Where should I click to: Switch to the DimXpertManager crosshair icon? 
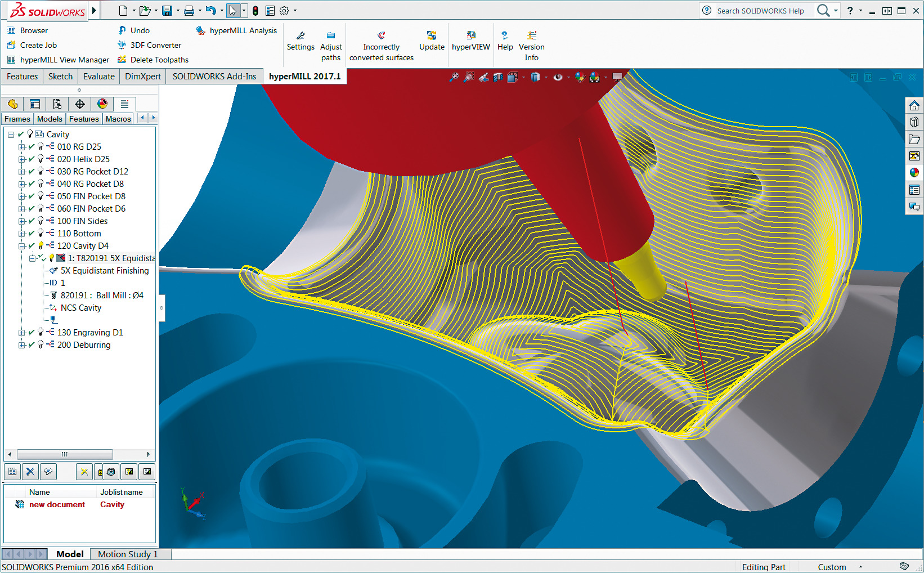[80, 104]
